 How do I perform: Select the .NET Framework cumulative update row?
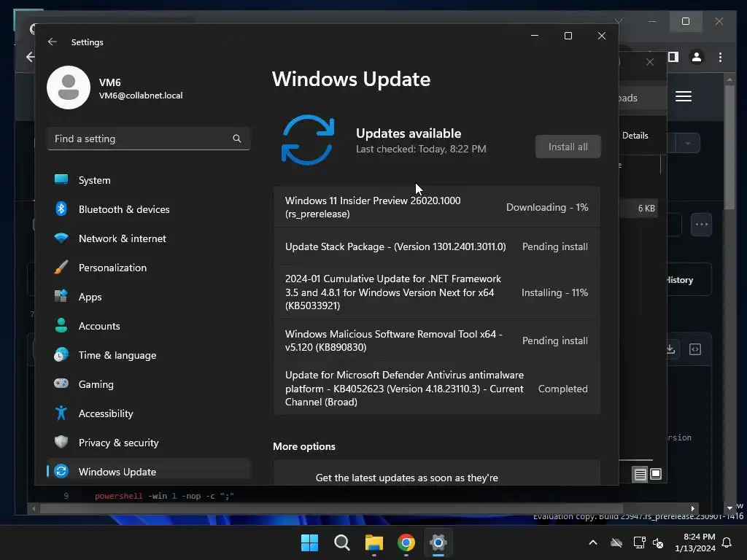[x=436, y=292]
